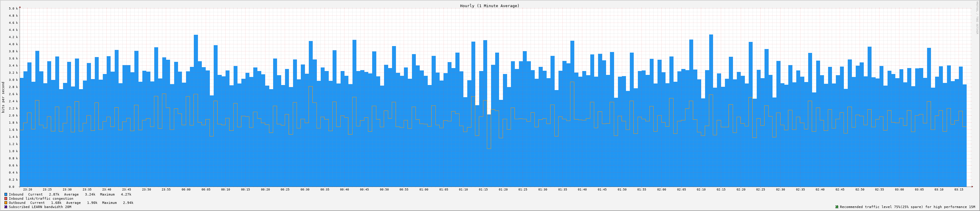Click the red congestion legend swatch

(x=6, y=199)
